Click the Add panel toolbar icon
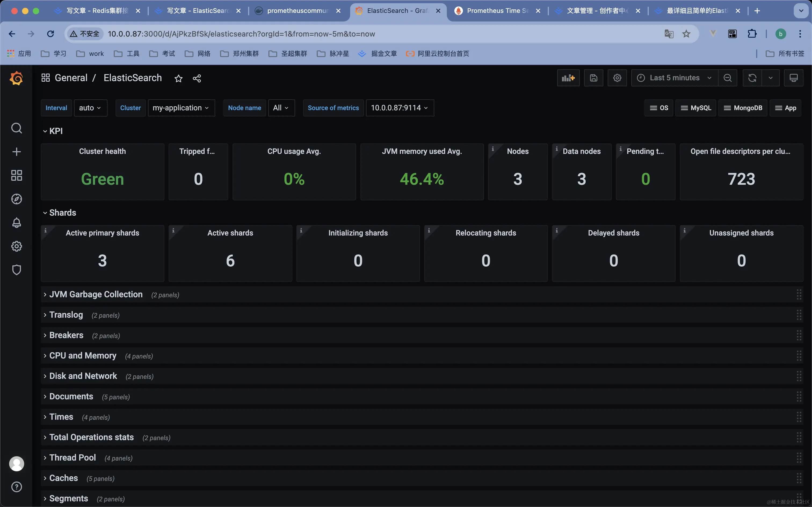Viewport: 812px width, 507px height. (x=568, y=78)
